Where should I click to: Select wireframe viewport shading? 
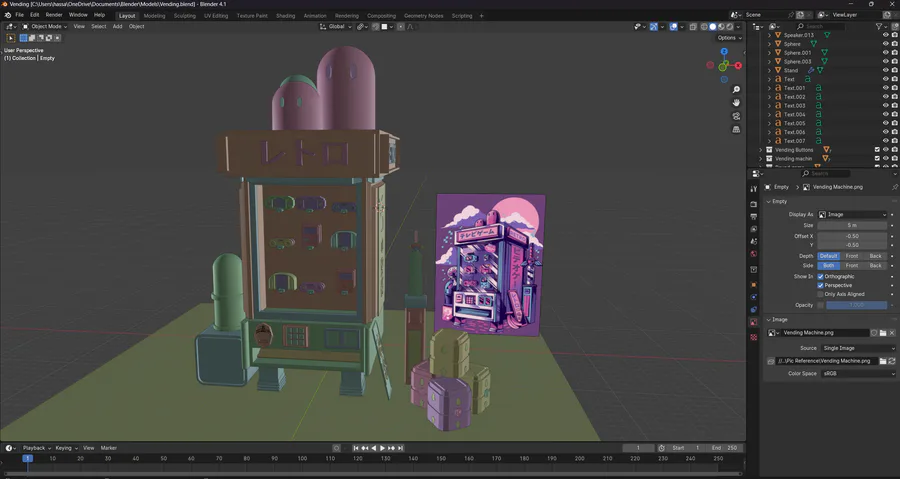click(704, 26)
